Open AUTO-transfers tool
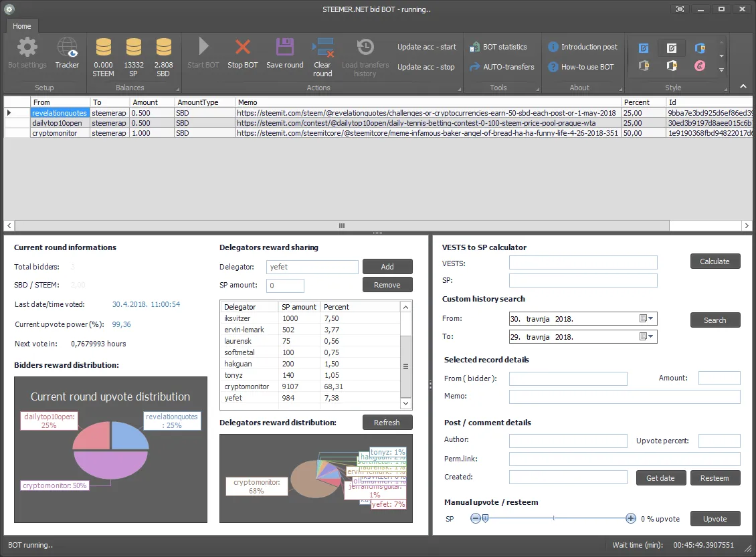 click(x=502, y=67)
